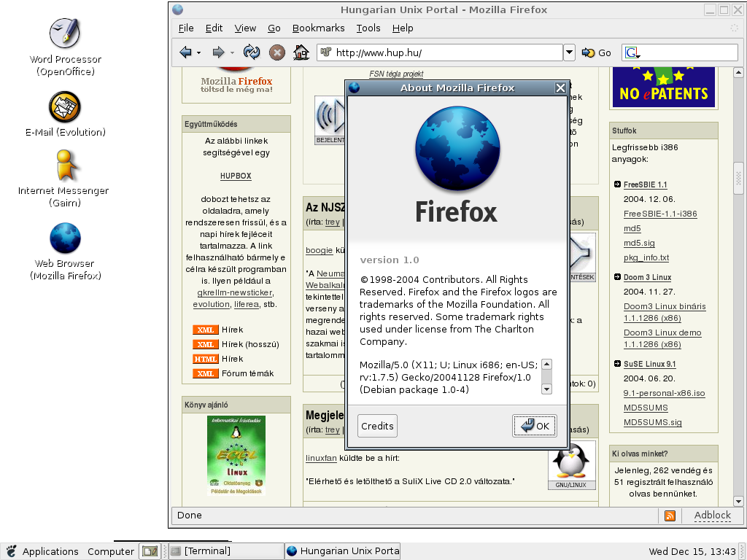
Task: Click the XML badge beside Fórum témák
Action: coord(205,374)
